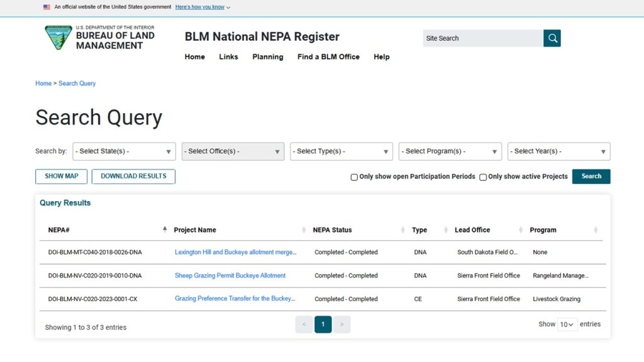Open the Select Year(s) dropdown
Viewport: 644px width, 362px height.
[x=558, y=151]
